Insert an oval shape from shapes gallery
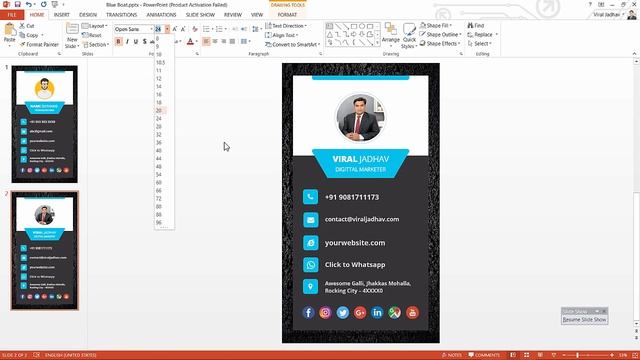Image resolution: width=640 pixels, height=360 pixels. 362,26
